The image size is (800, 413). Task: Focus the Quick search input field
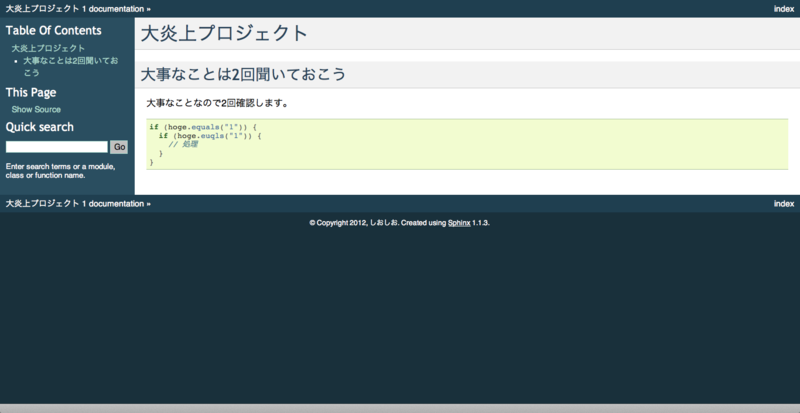click(57, 147)
